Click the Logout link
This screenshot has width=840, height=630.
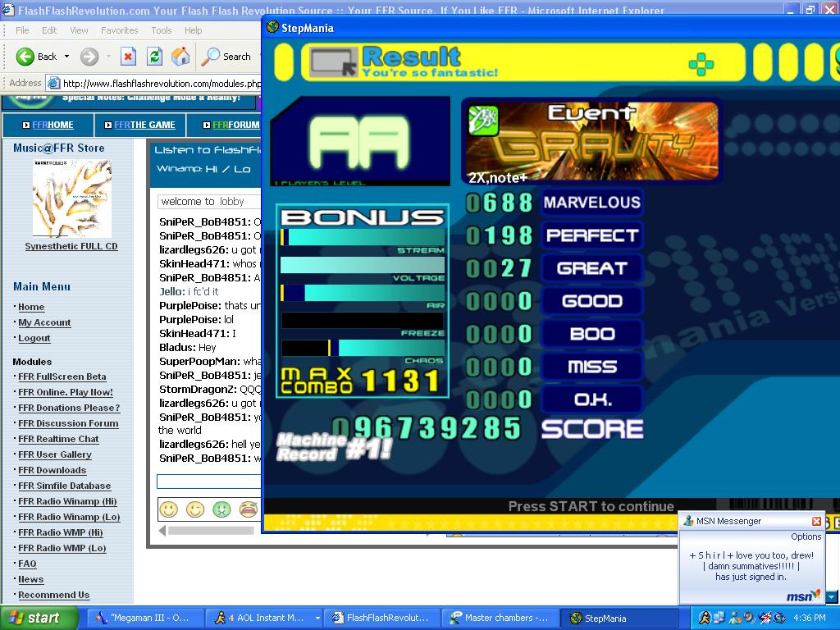click(34, 338)
